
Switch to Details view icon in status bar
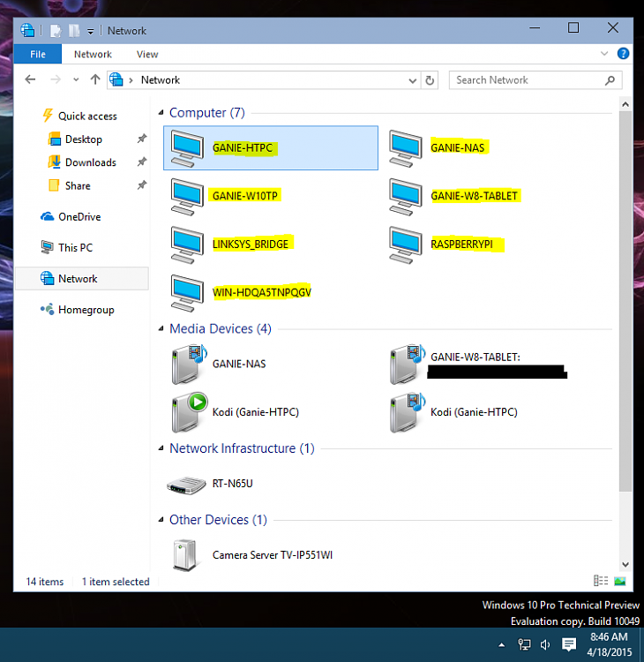(601, 581)
